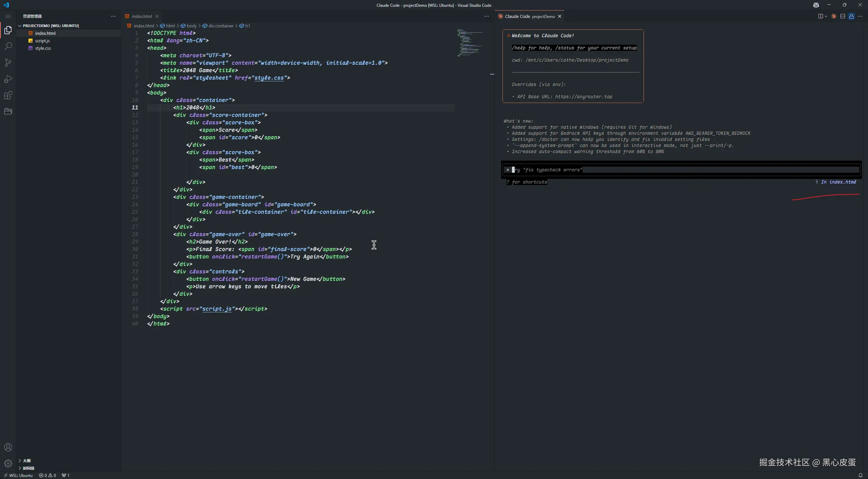Open the div.container breadcrumb dropdown

coord(218,26)
